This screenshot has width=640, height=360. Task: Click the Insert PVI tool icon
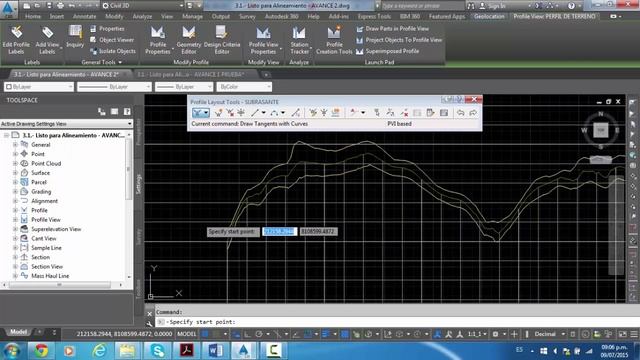[x=219, y=113]
